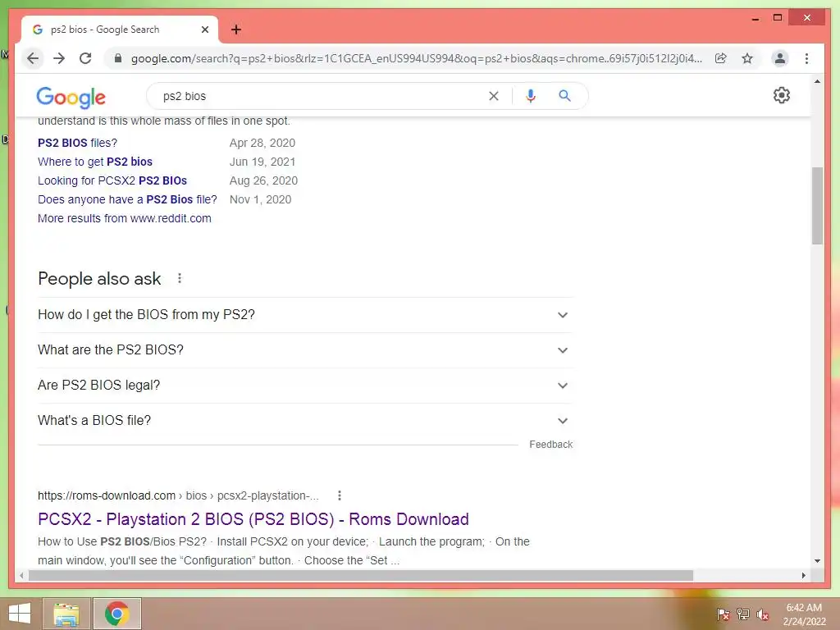Go forward with the browser forward arrow
The image size is (840, 630).
pyautogui.click(x=59, y=58)
